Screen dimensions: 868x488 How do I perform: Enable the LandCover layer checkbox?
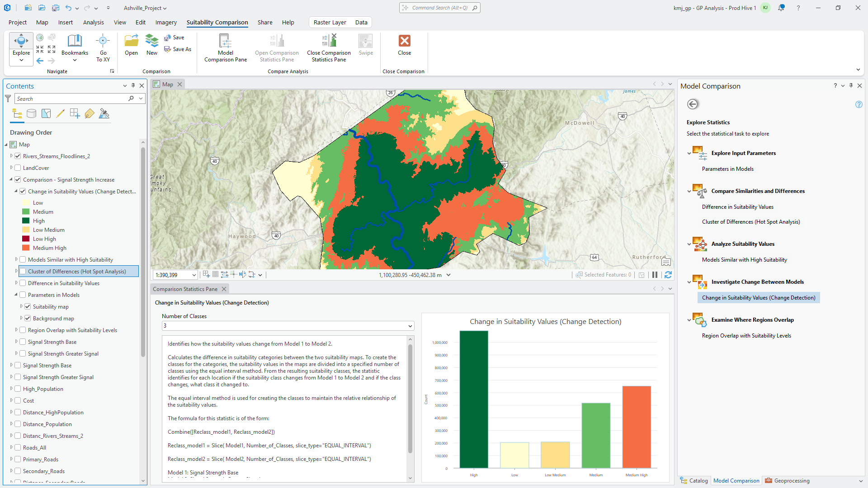click(x=18, y=168)
